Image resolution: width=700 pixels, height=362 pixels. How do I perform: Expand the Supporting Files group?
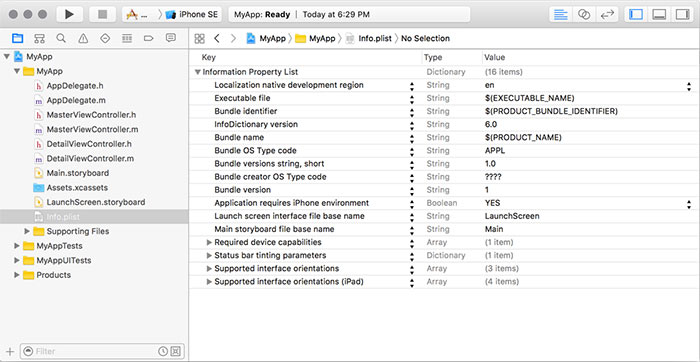click(x=27, y=231)
